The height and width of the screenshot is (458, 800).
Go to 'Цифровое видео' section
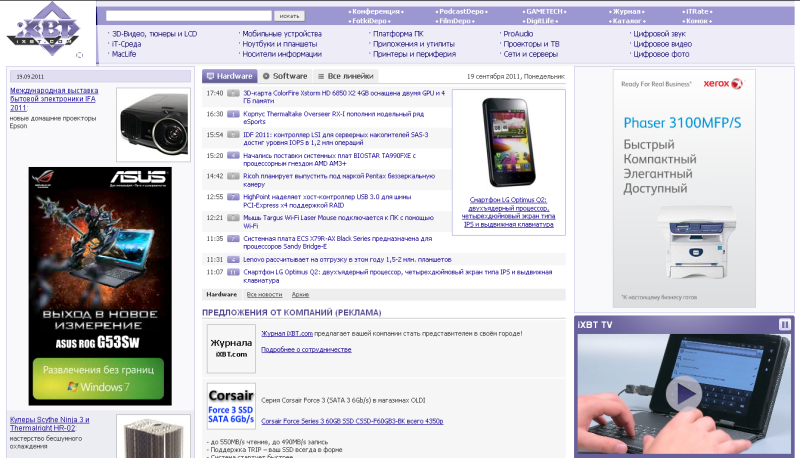tap(662, 44)
